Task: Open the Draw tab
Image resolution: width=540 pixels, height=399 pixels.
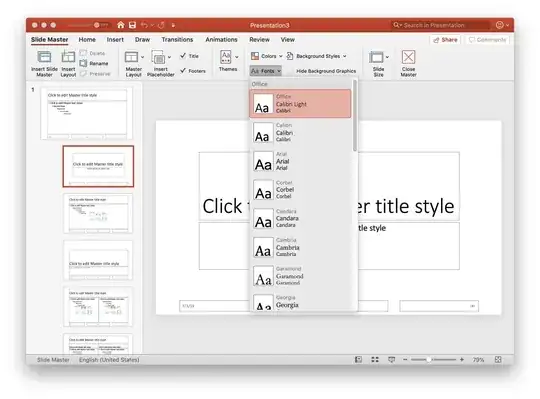Action: click(x=142, y=40)
